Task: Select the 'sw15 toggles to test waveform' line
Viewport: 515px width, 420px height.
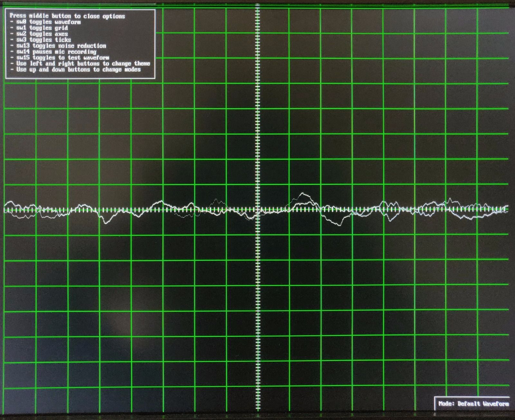Action: (60, 58)
